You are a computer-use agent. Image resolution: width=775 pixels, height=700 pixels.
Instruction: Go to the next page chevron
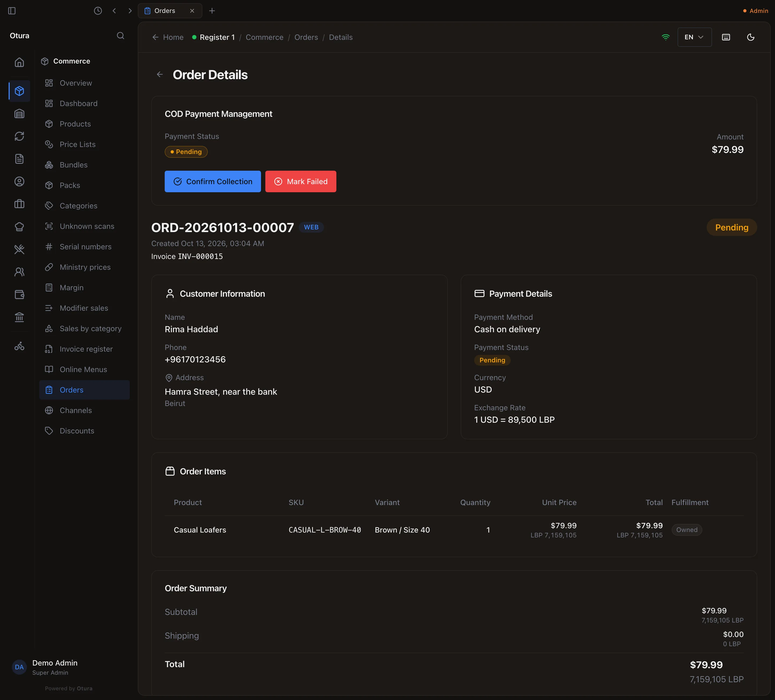[130, 11]
